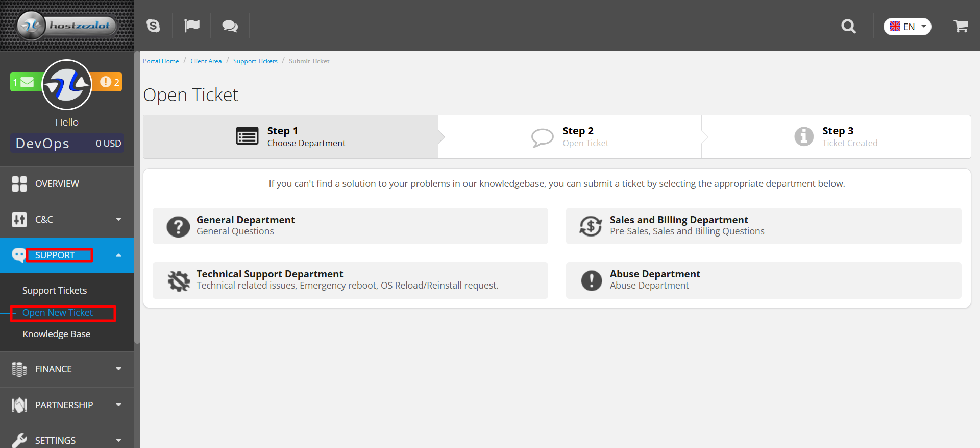This screenshot has height=448, width=980.
Task: Expand the Partnership menu arrow
Action: 118,405
